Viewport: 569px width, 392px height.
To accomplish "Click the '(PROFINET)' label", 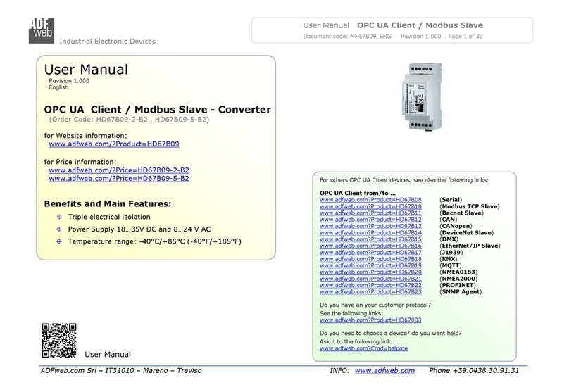I will [x=458, y=286].
